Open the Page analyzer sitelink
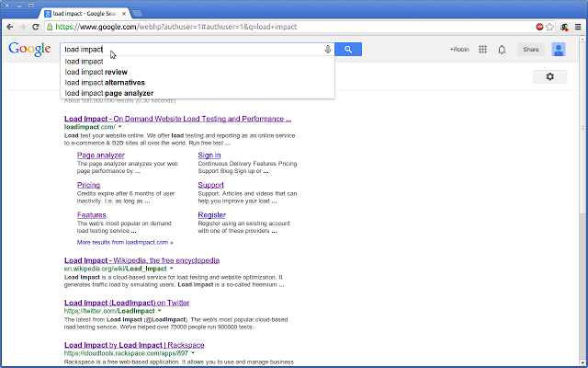 point(101,155)
